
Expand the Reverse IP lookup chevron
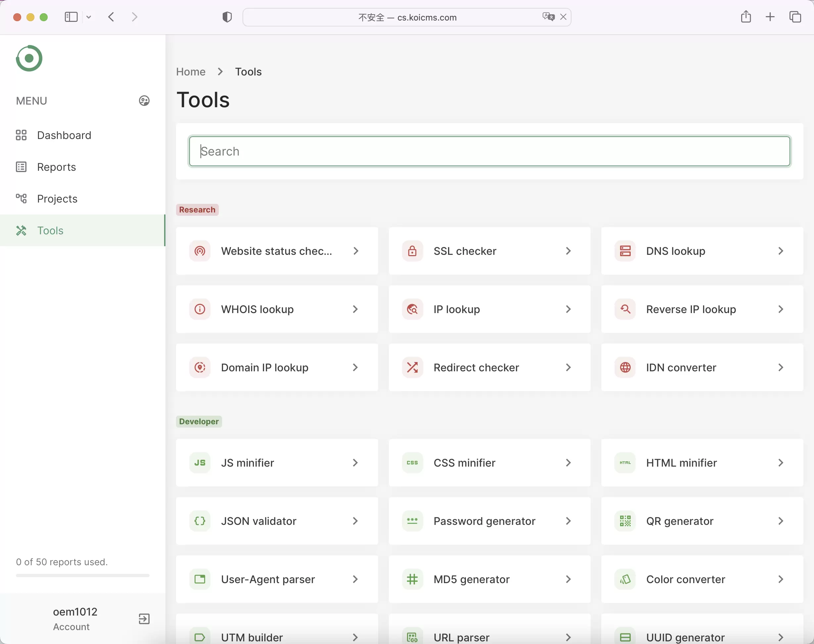coord(781,309)
